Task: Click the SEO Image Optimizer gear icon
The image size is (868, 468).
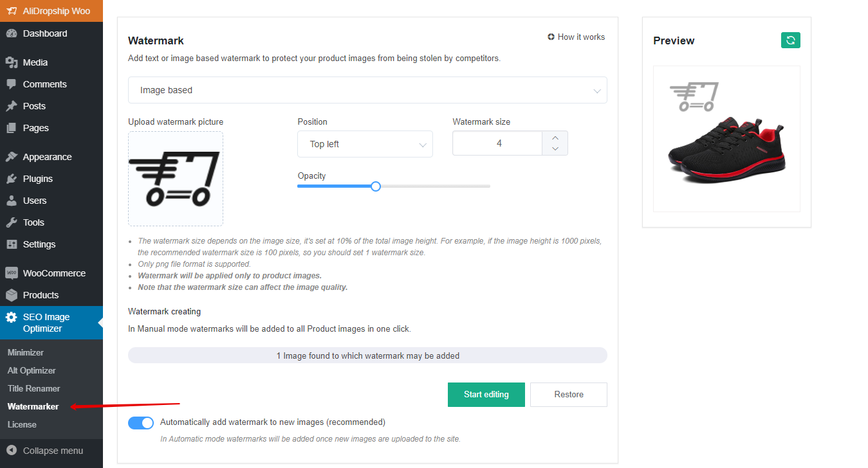Action: 12,318
